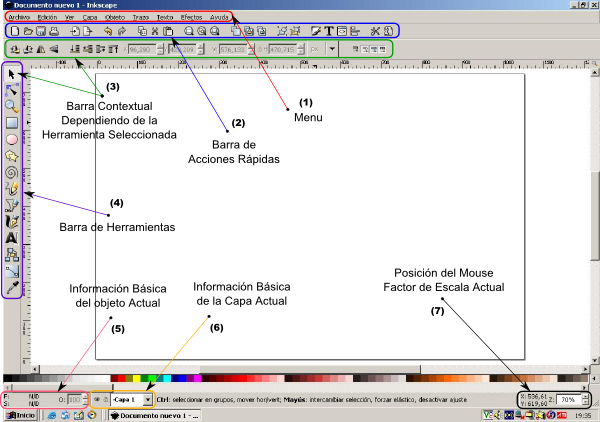The width and height of the screenshot is (600, 422).
Task: Click the zoom field stepper arrows
Action: click(585, 399)
